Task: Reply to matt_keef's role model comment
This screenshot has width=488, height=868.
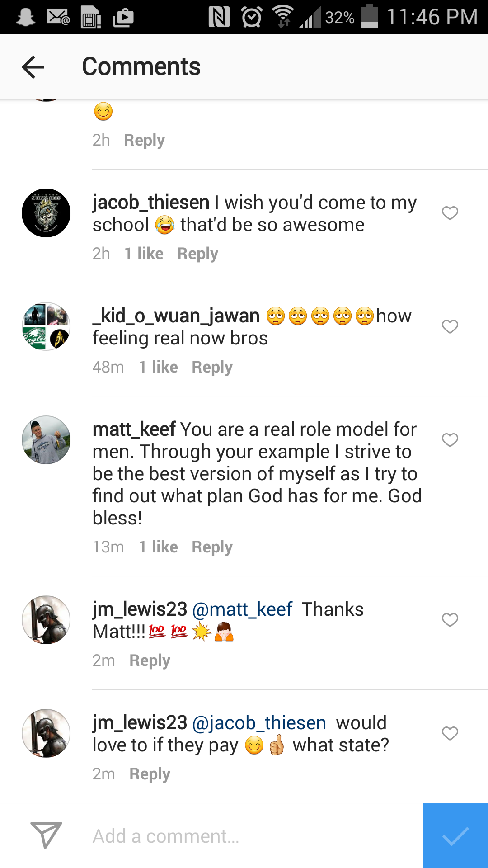Action: tap(212, 547)
